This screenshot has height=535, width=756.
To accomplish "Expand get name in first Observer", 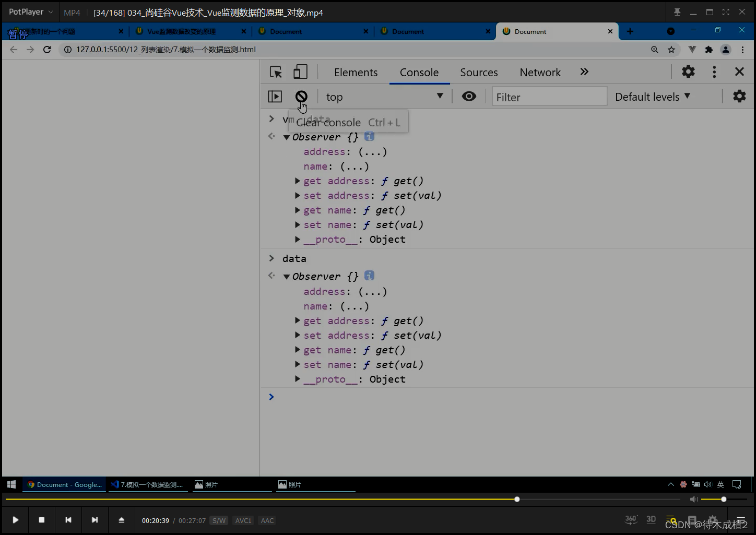I will pos(298,210).
